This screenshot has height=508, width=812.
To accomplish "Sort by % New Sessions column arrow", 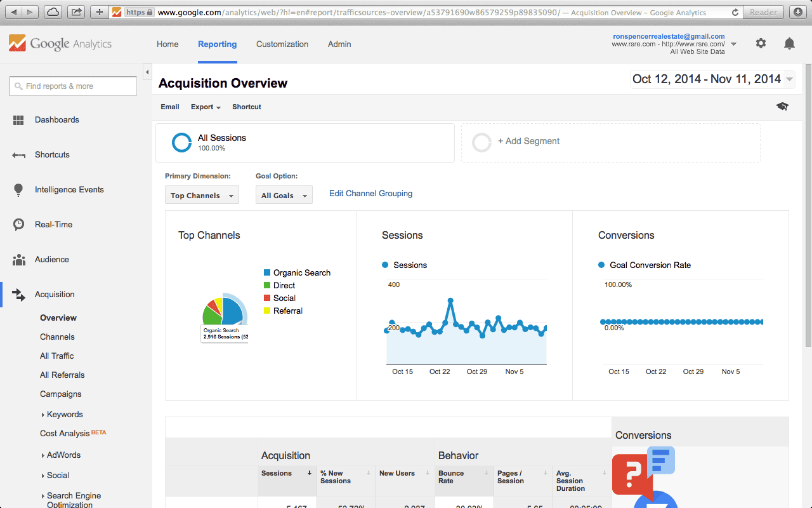I will 369,473.
